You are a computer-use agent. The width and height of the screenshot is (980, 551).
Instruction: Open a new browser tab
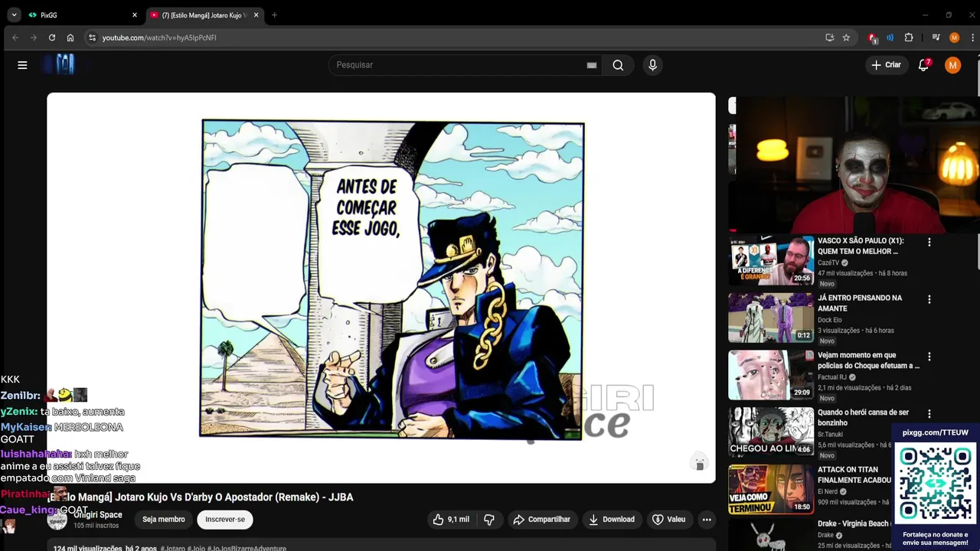pos(274,15)
